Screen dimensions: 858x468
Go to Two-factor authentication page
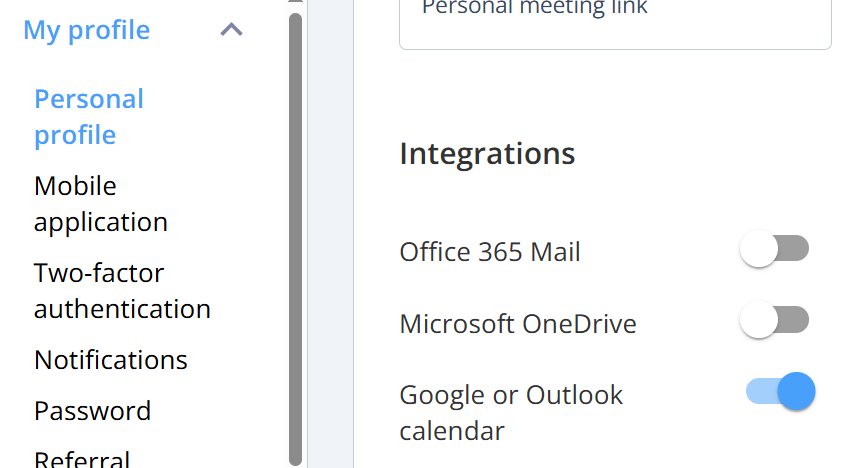tap(122, 291)
